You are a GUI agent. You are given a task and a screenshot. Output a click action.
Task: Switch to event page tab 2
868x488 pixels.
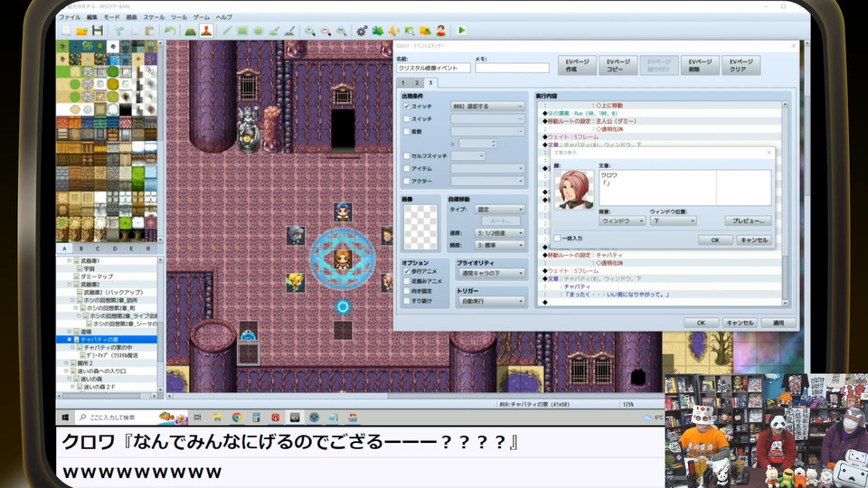point(417,82)
